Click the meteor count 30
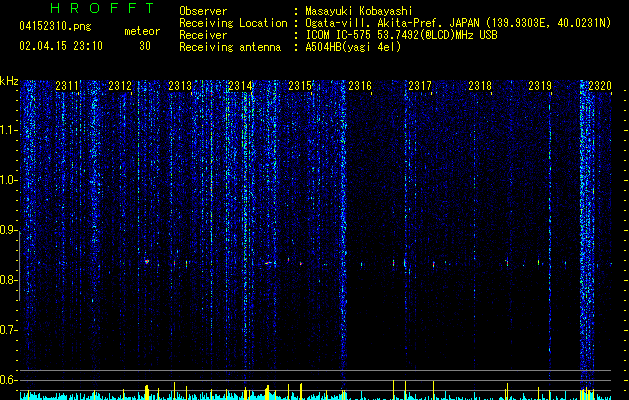Viewport: 629px width, 400px height. point(145,46)
